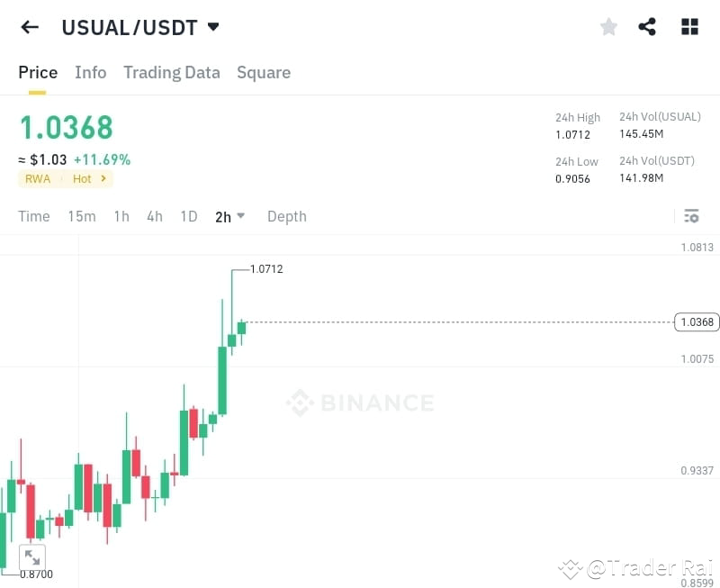
Task: Select the RWA category tag
Action: [x=38, y=178]
